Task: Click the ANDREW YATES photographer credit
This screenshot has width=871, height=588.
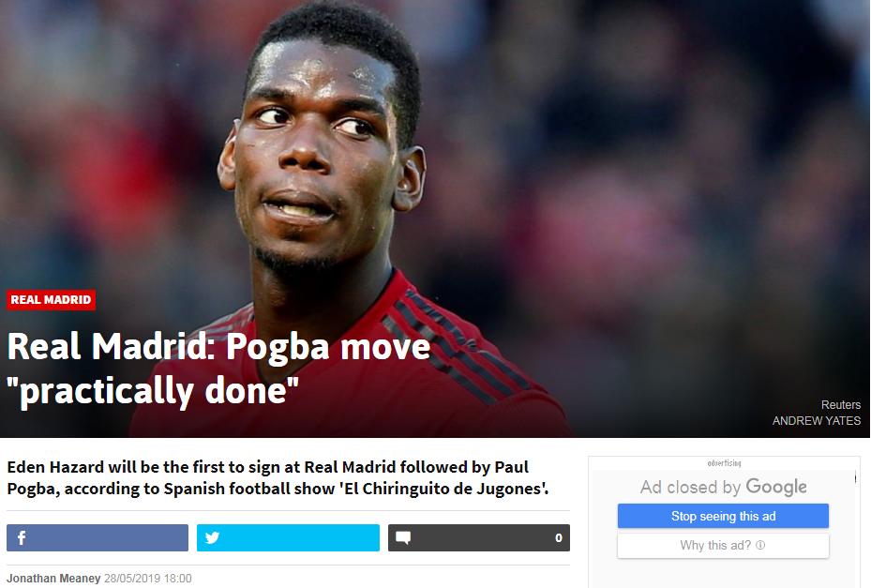Action: click(817, 421)
